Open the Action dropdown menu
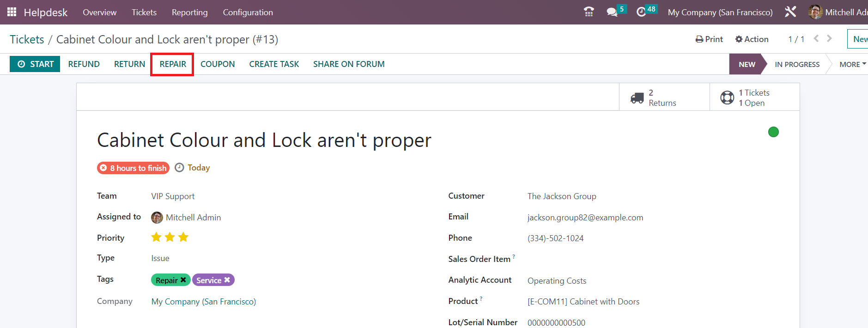Viewport: 868px width, 328px height. tap(752, 39)
